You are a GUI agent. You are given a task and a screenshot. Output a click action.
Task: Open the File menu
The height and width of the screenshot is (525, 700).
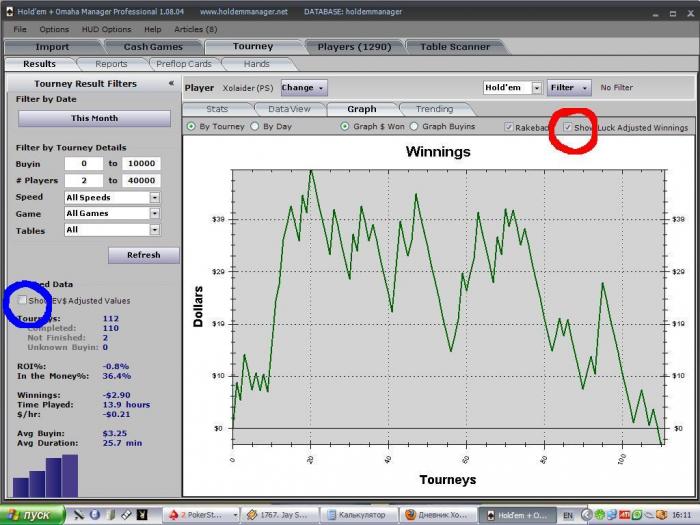(20, 29)
